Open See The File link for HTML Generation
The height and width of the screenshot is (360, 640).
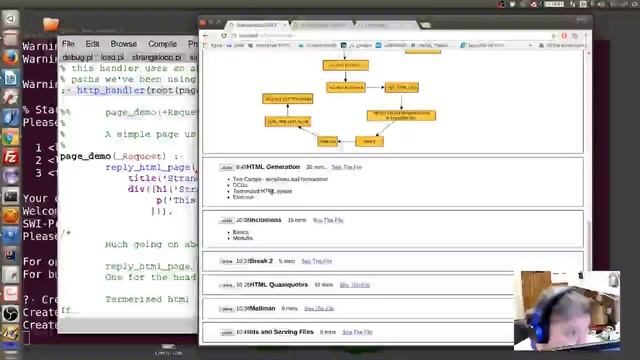(x=347, y=167)
